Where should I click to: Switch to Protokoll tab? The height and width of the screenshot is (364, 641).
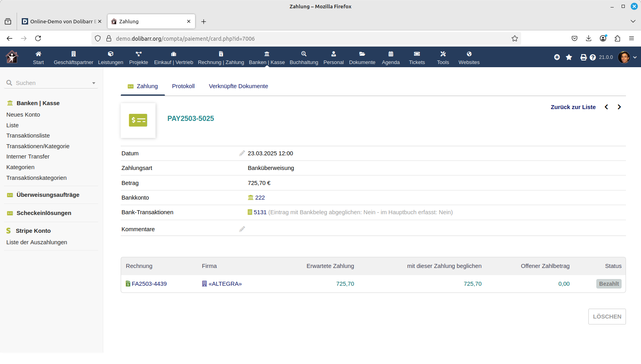tap(183, 86)
